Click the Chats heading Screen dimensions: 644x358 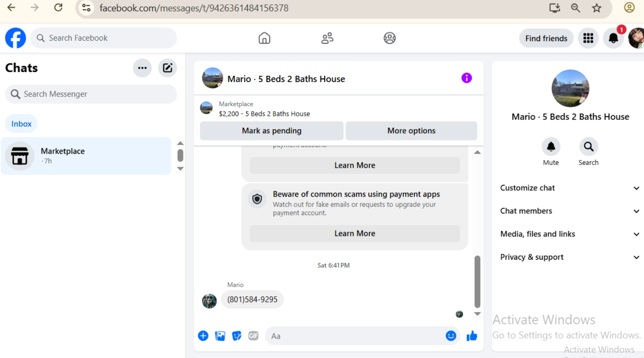point(22,68)
